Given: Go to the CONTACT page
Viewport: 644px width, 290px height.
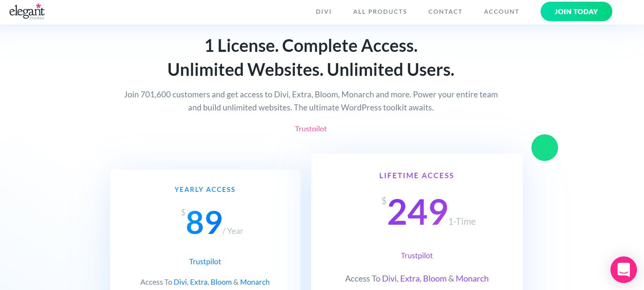Looking at the screenshot, I should pos(445,11).
